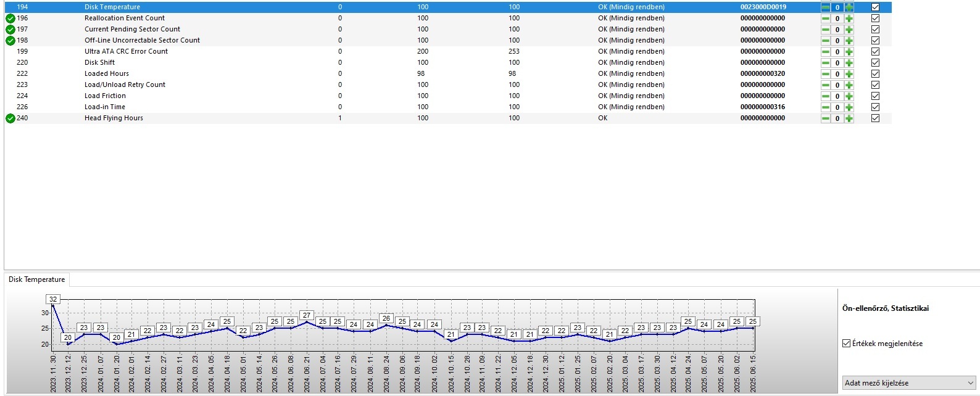Screen dimensions: 980x396
Task: Select the Loaded Hours attribute name
Action: point(107,74)
